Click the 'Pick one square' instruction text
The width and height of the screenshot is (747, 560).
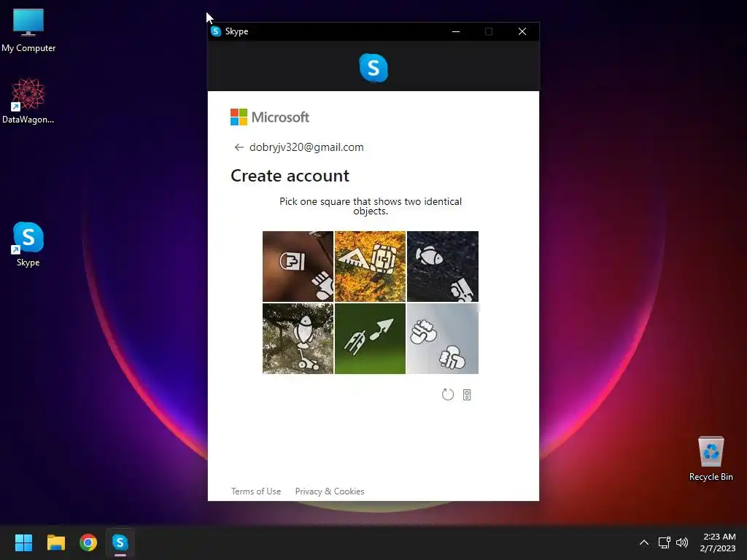[x=370, y=206]
